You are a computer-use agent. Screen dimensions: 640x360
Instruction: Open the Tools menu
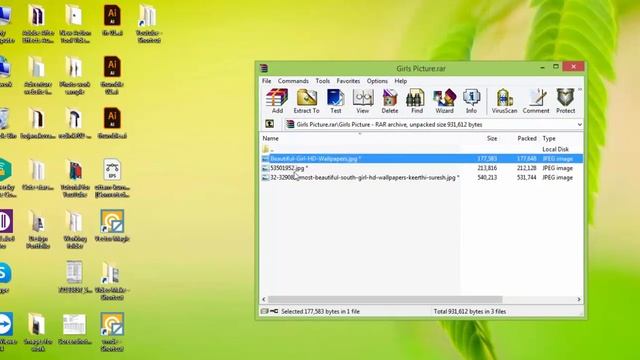click(x=322, y=81)
